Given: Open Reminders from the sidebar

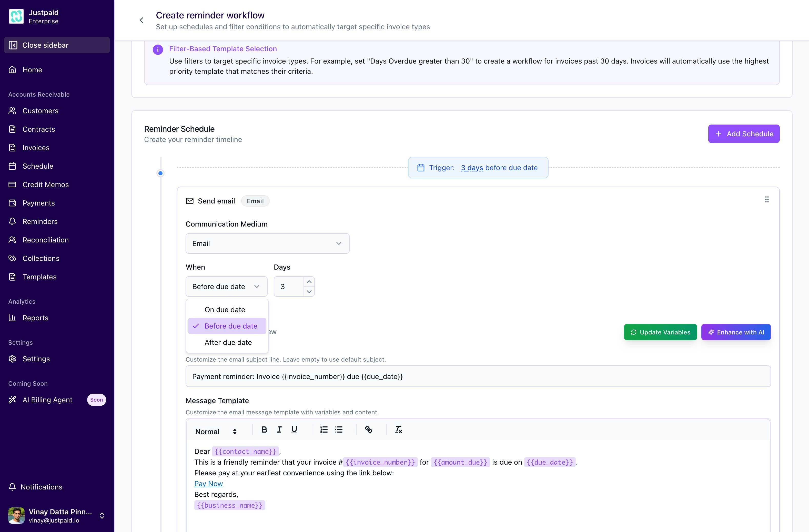Looking at the screenshot, I should [40, 221].
